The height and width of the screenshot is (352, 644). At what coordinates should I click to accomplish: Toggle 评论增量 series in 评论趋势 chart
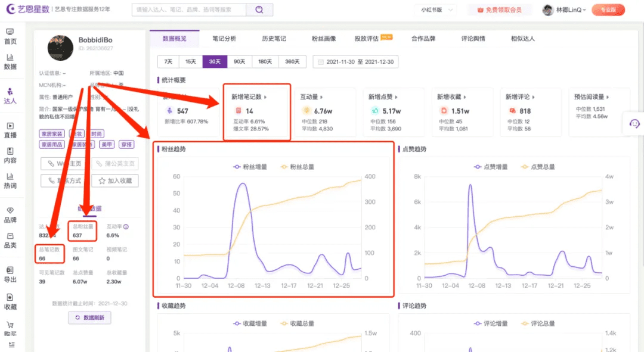pos(491,323)
